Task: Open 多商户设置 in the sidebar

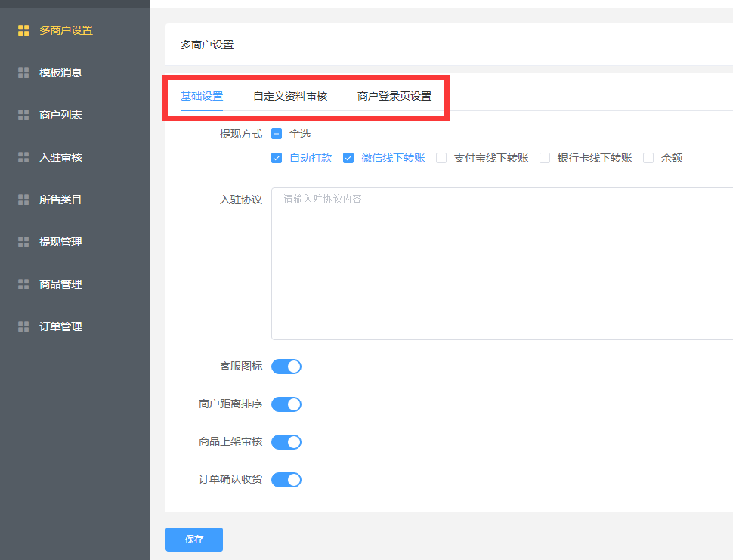Action: click(66, 30)
